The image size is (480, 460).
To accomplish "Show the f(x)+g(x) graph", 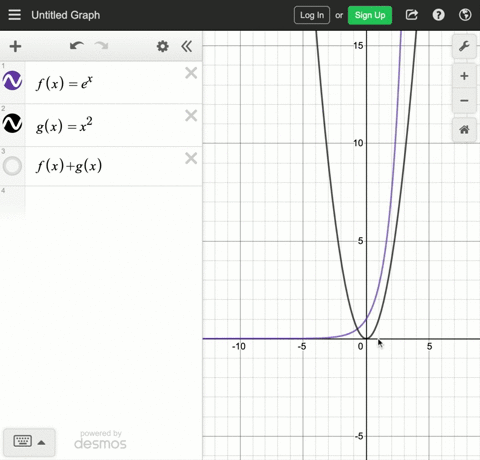I will tap(13, 166).
